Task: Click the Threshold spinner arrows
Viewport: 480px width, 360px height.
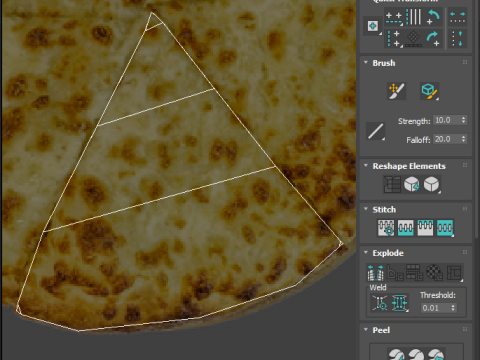Action: tap(453, 308)
